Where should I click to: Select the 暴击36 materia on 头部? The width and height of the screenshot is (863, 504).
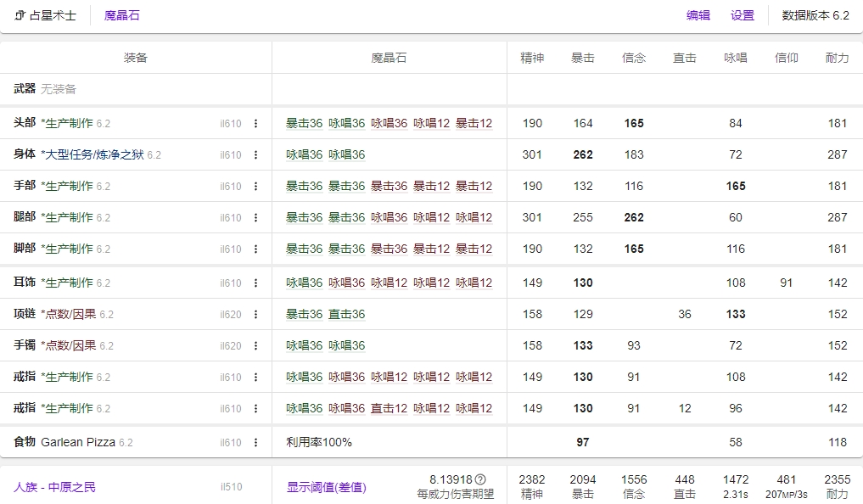(305, 122)
